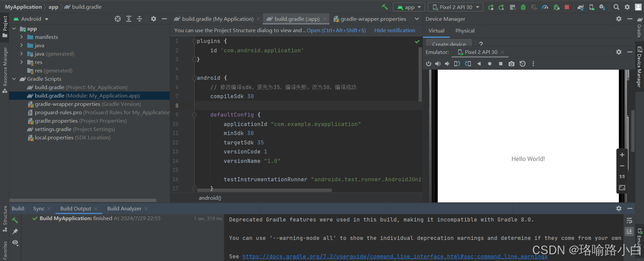This screenshot has height=261, width=644.
Task: Open emulator extended controls three dots
Action: (533, 64)
